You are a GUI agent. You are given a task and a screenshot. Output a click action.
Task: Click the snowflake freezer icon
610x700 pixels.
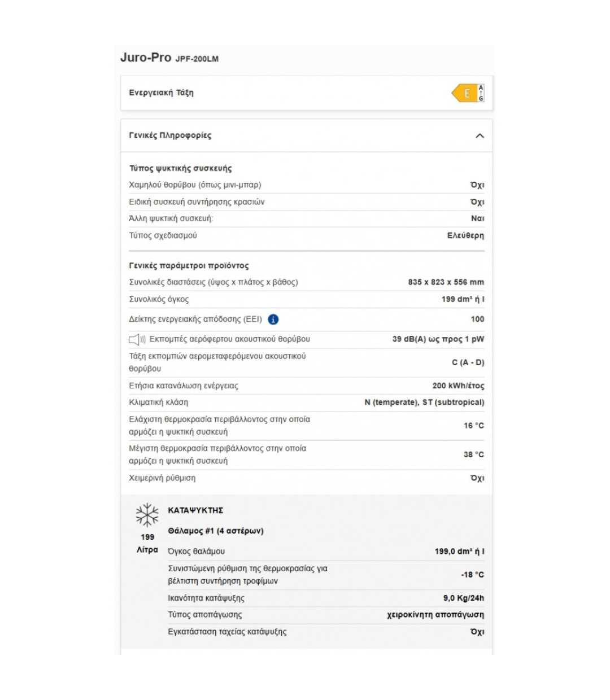click(147, 515)
